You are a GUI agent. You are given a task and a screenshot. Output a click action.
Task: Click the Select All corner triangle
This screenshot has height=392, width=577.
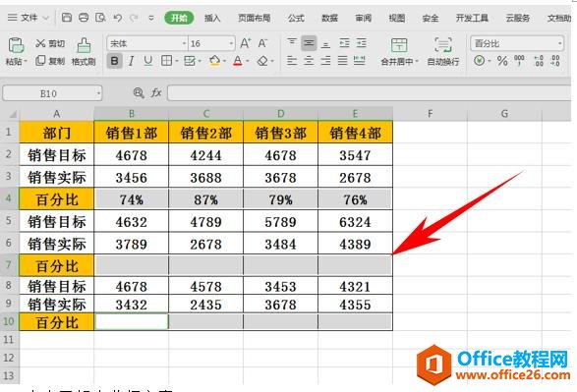click(12, 114)
